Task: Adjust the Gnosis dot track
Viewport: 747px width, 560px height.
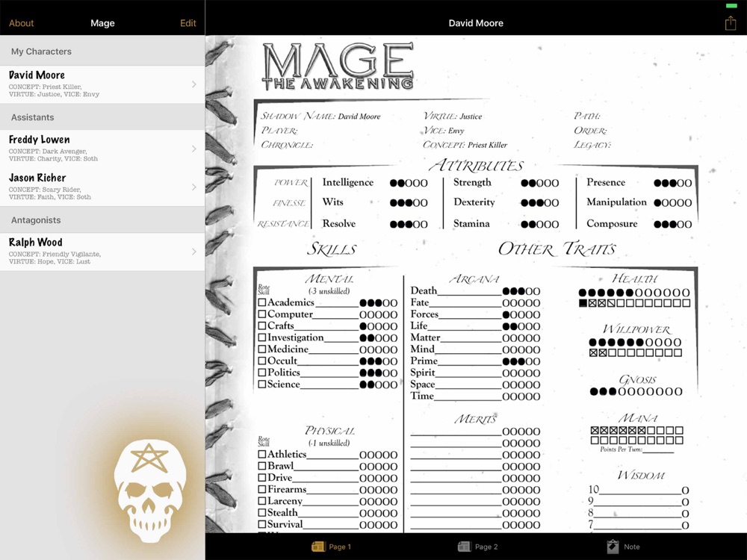Action: point(636,391)
